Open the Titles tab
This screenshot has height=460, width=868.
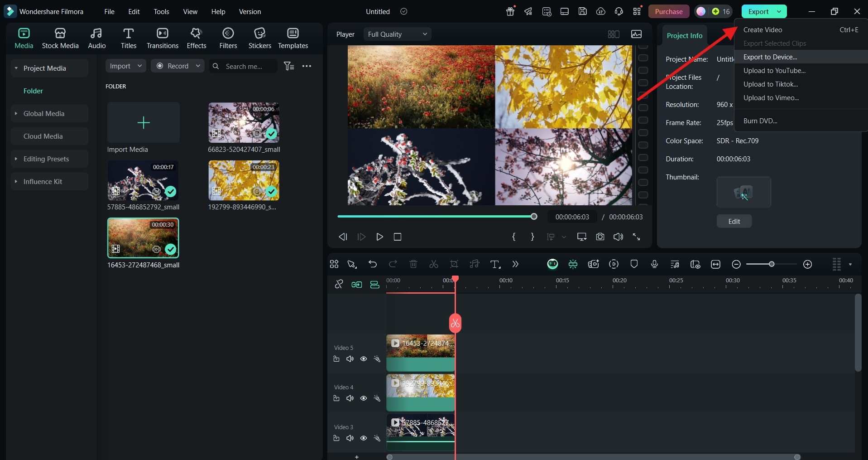pos(129,38)
